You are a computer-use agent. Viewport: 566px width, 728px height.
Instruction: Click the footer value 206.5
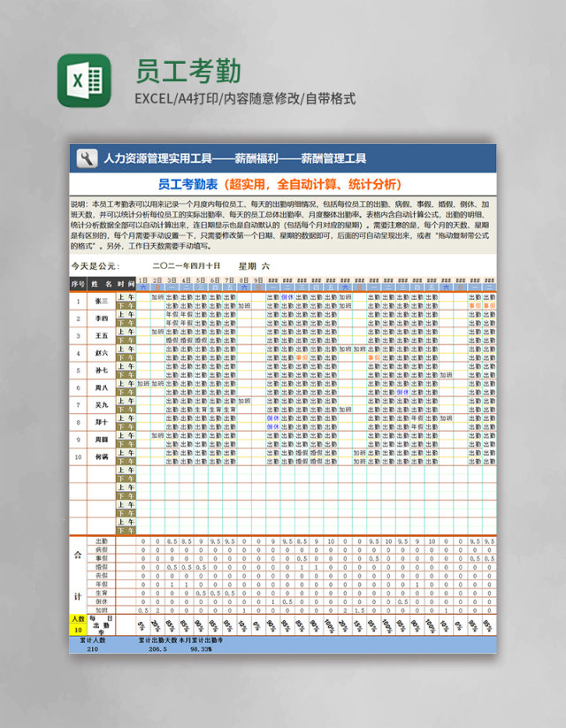pos(158,648)
